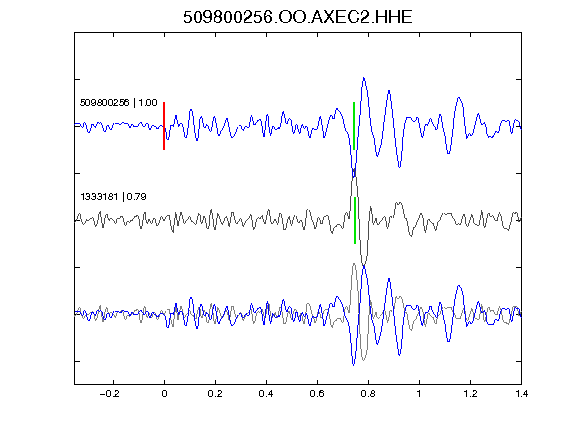The height and width of the screenshot is (432, 576).
Task: Click the tallest peak of the top blue trace
Action: (x=364, y=78)
